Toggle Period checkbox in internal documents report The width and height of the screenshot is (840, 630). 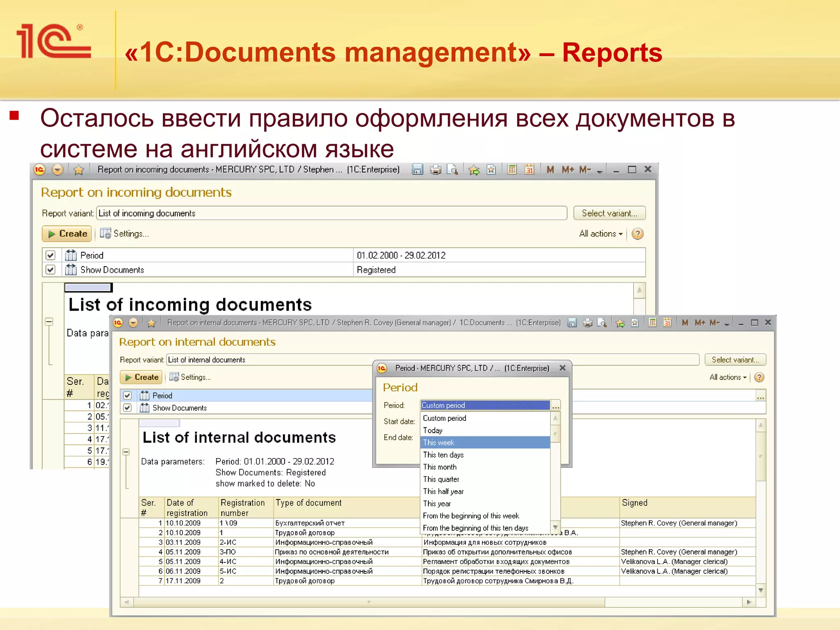coord(127,395)
